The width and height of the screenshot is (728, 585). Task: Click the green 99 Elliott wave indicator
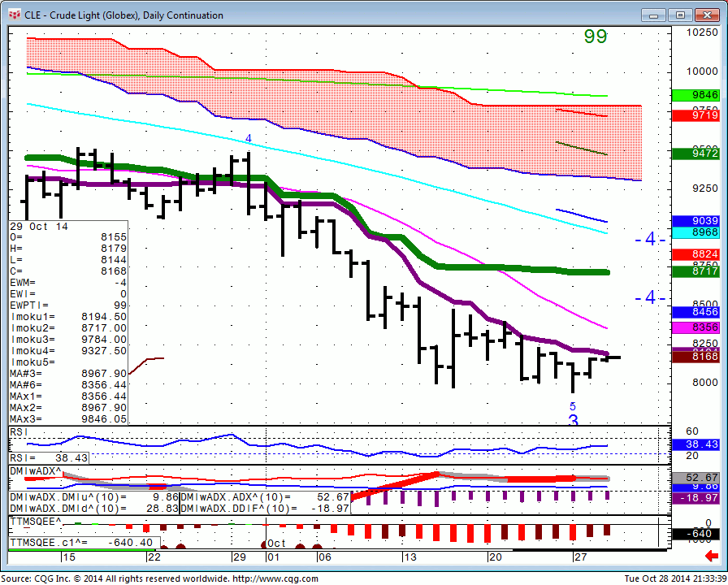point(596,37)
